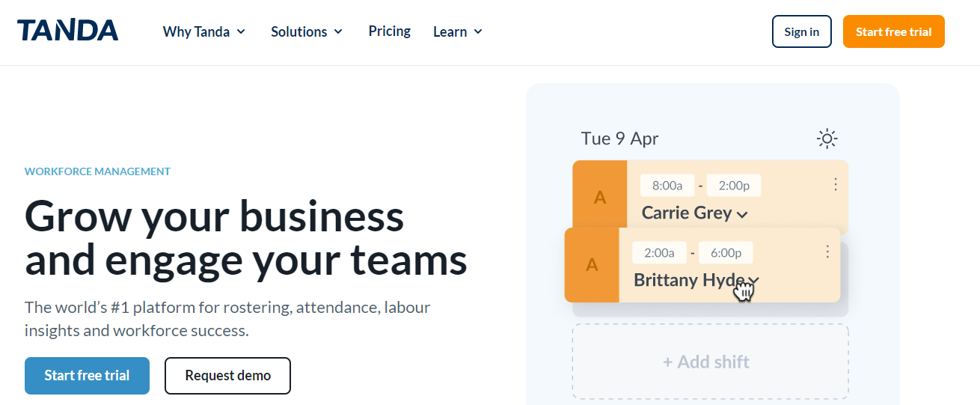Click orange Start free trial in header
Screen dimensions: 980x405
coord(894,31)
